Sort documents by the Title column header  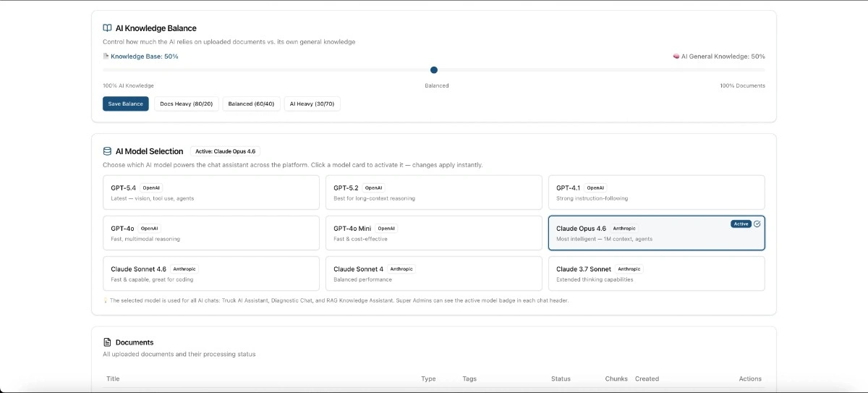[113, 379]
